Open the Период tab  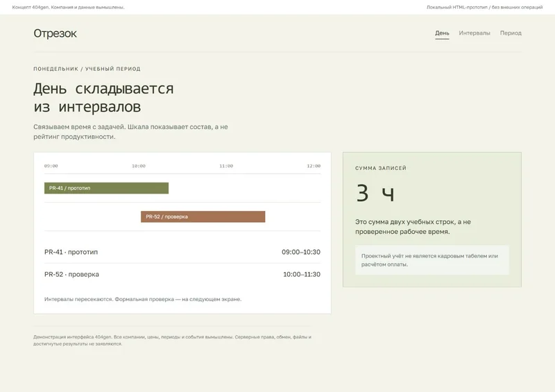(511, 33)
